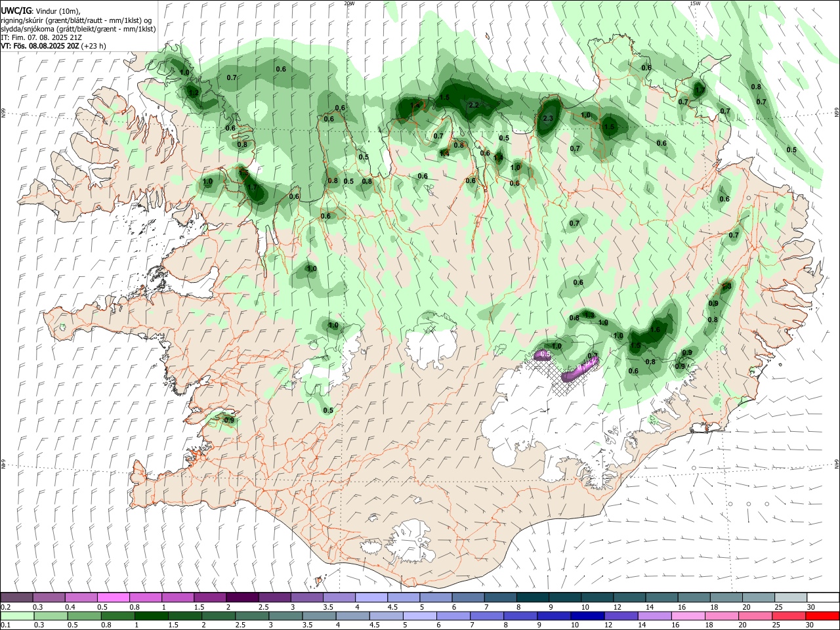Pick the white upper-row swatch at 30

click(822, 597)
